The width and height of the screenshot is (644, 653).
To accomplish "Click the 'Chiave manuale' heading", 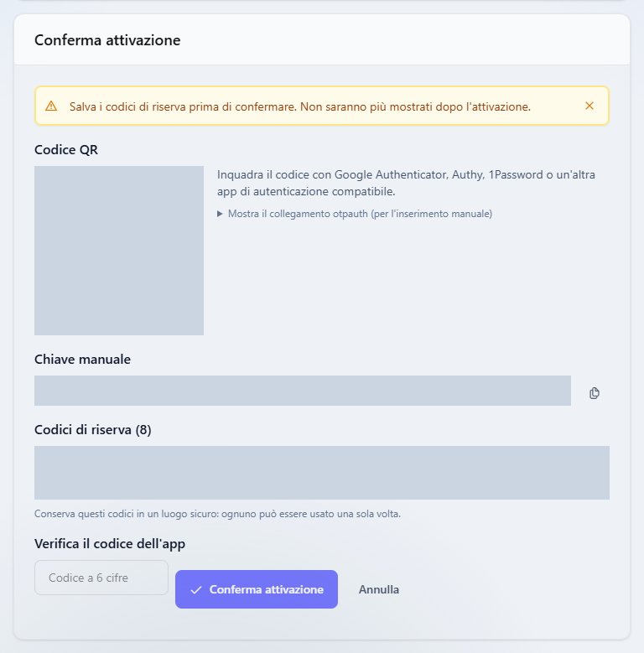I will click(82, 360).
